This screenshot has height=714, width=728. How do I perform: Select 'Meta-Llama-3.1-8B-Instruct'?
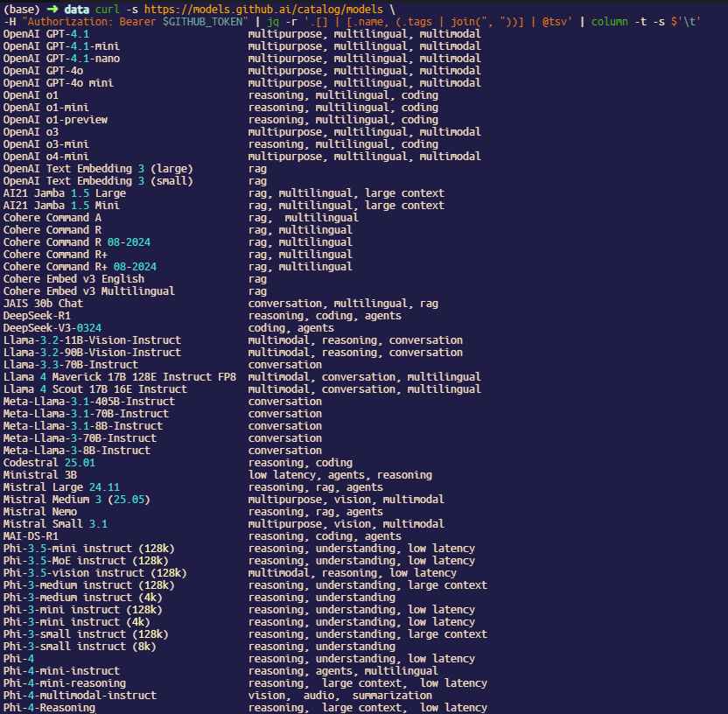[83, 426]
